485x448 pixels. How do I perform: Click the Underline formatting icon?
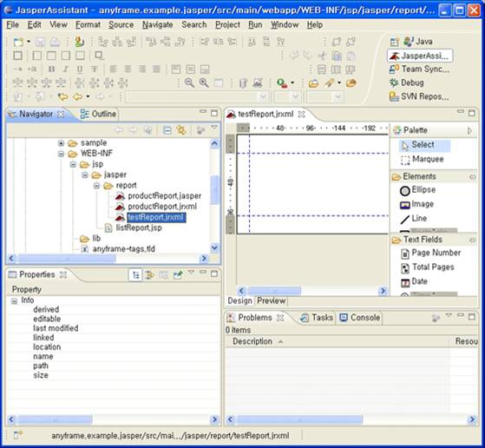pos(80,69)
